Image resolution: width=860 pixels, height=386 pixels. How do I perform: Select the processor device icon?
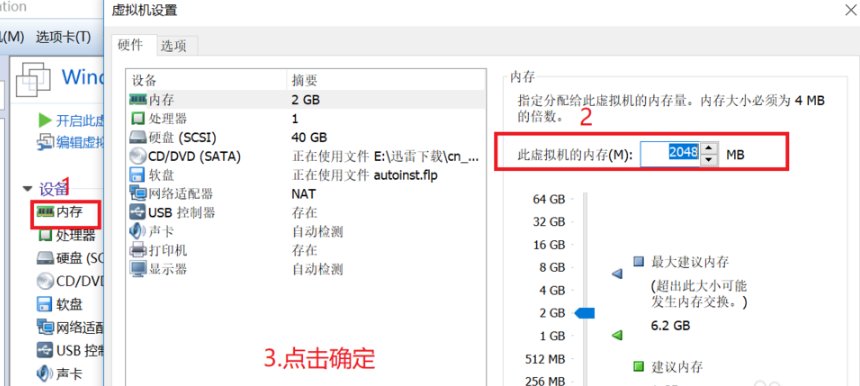click(138, 118)
